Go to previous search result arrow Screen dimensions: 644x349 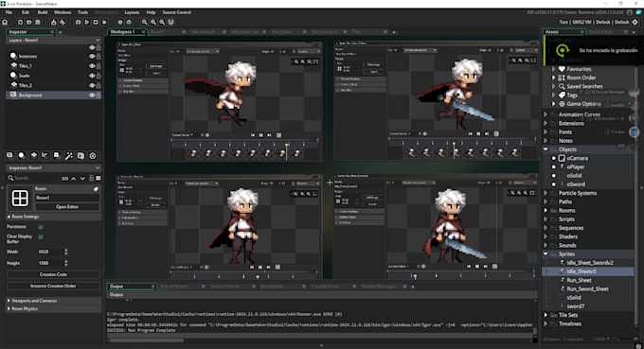[74, 179]
